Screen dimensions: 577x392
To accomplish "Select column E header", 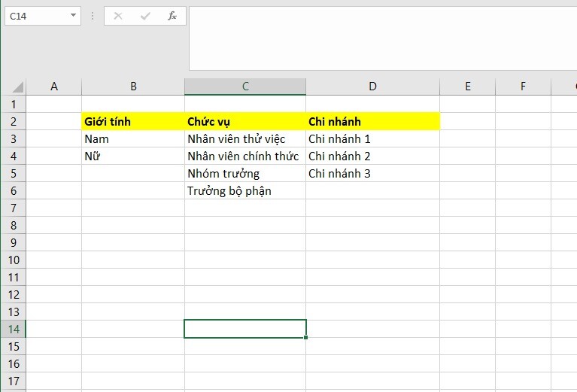I will pyautogui.click(x=468, y=87).
